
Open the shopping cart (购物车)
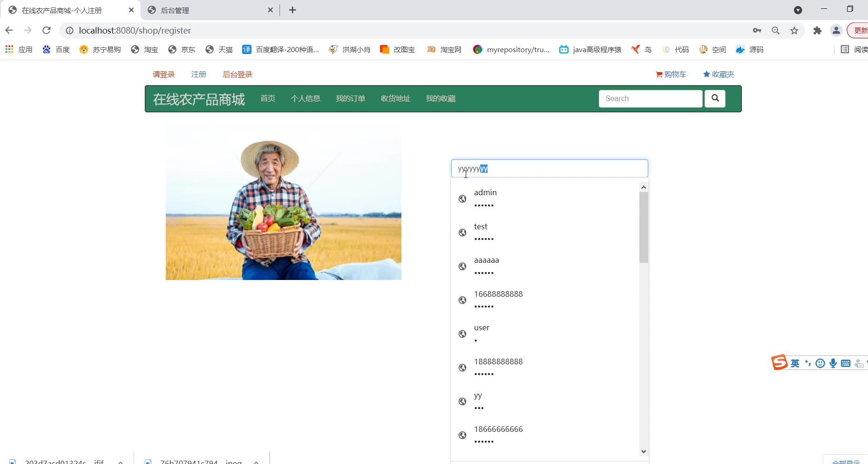[x=671, y=75]
